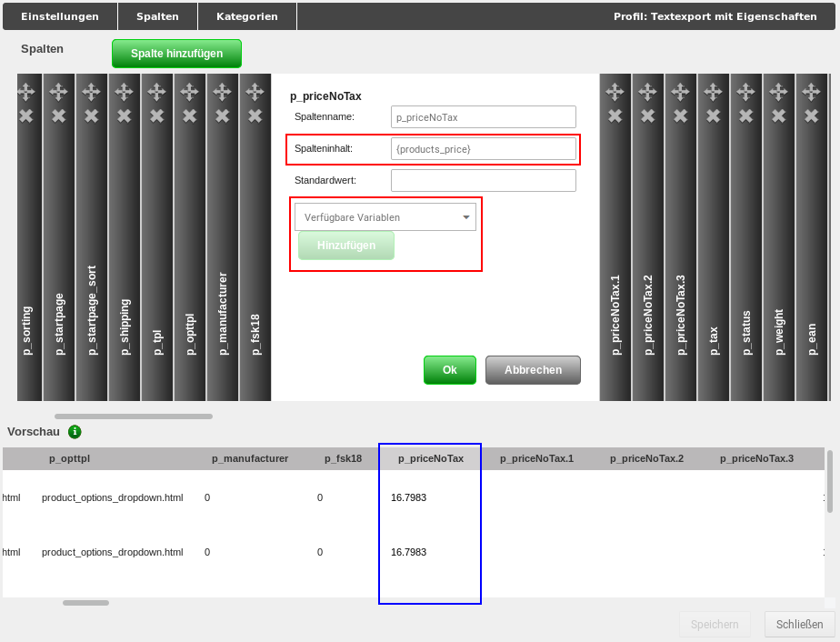Click the move handle on the p_opttpl column

(188, 90)
